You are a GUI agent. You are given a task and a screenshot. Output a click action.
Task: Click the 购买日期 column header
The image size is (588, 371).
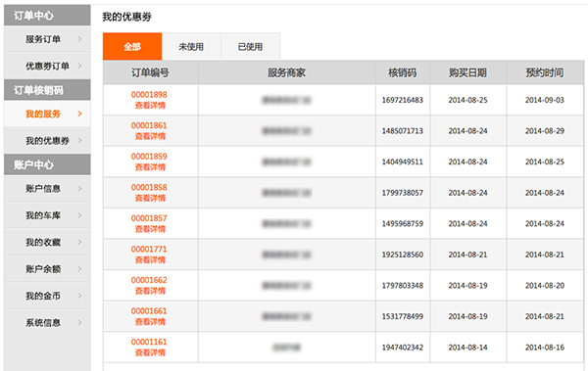(468, 72)
